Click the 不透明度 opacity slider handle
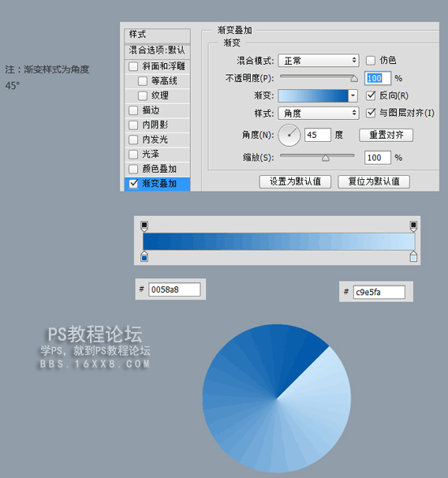Image resolution: width=448 pixels, height=478 pixels. (354, 79)
